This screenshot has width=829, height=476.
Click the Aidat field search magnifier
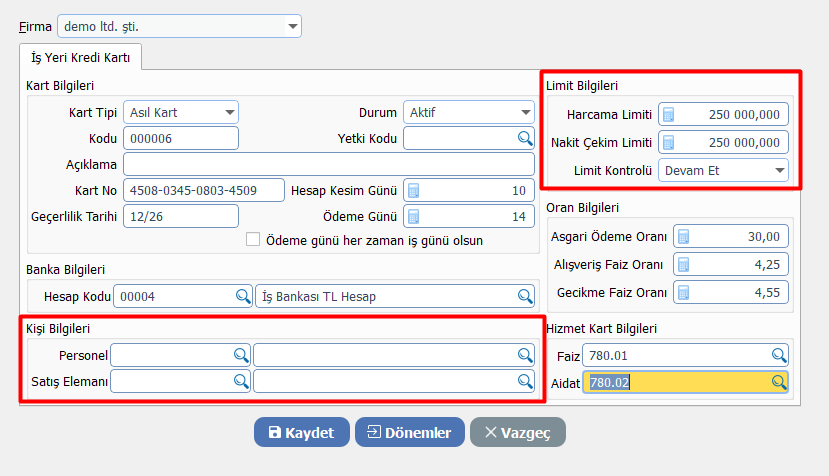pyautogui.click(x=778, y=382)
